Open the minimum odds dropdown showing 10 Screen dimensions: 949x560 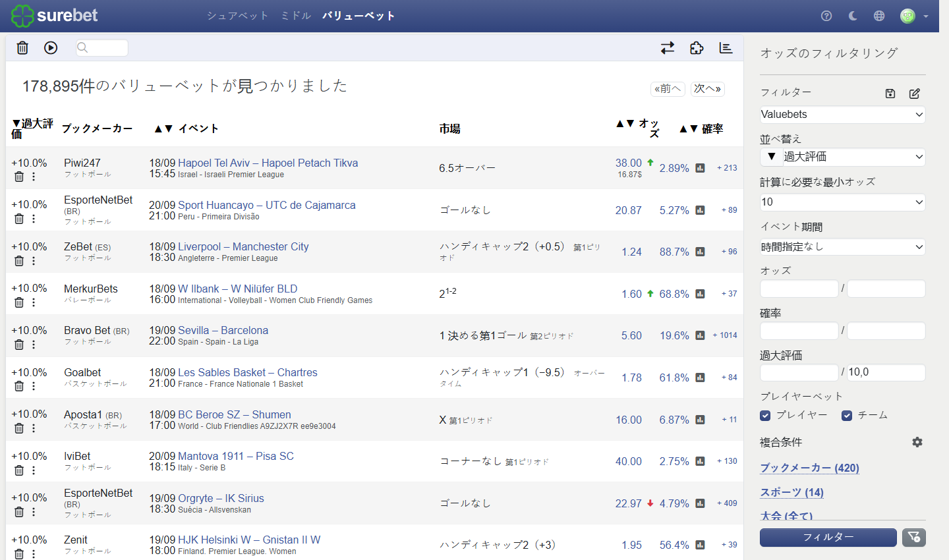[842, 202]
